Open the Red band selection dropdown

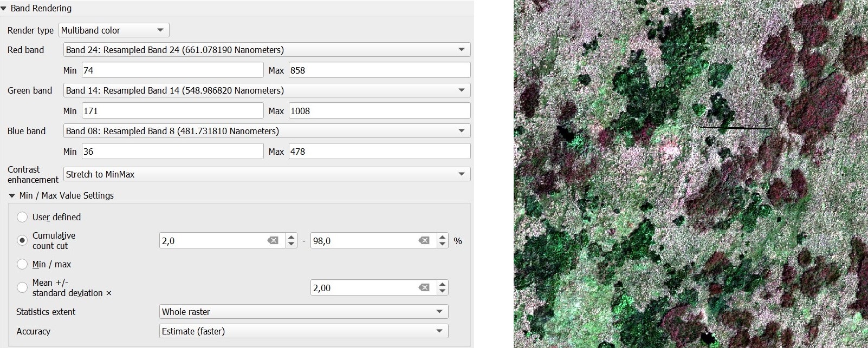click(x=267, y=50)
